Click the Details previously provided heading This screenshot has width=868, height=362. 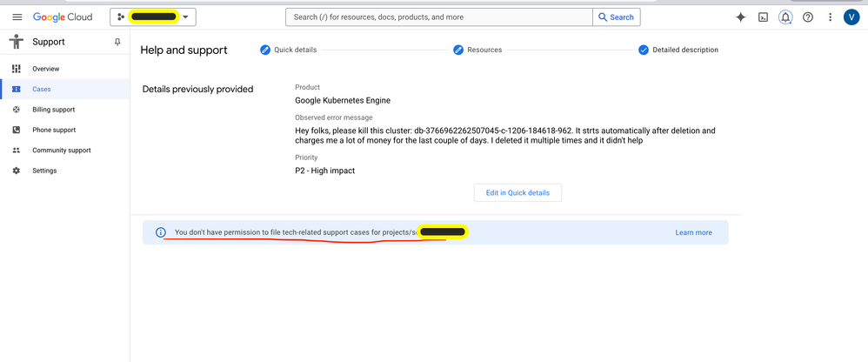click(x=197, y=89)
